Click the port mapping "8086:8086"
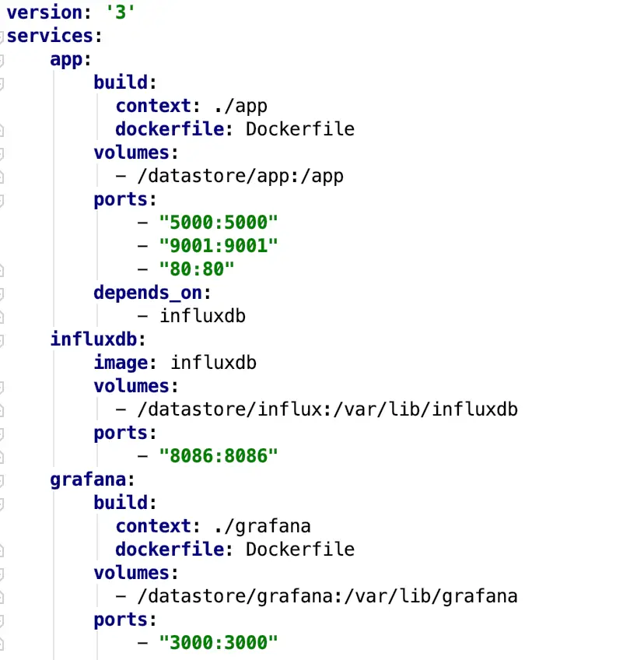The width and height of the screenshot is (644, 660). (219, 455)
